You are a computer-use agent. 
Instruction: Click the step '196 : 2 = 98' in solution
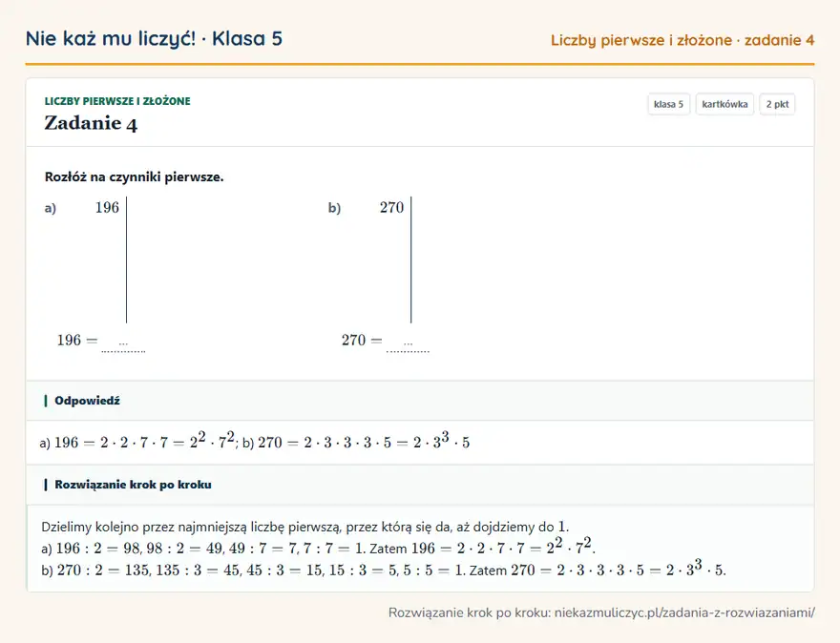pyautogui.click(x=98, y=549)
